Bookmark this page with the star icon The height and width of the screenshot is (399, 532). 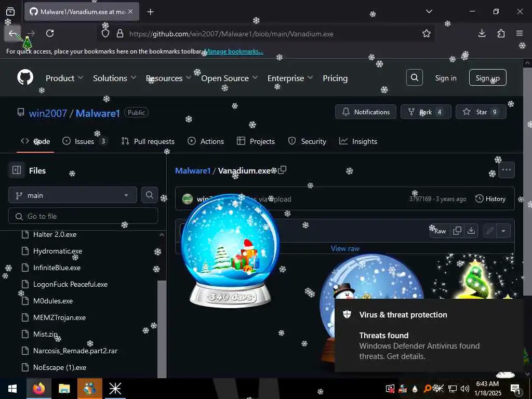427,33
